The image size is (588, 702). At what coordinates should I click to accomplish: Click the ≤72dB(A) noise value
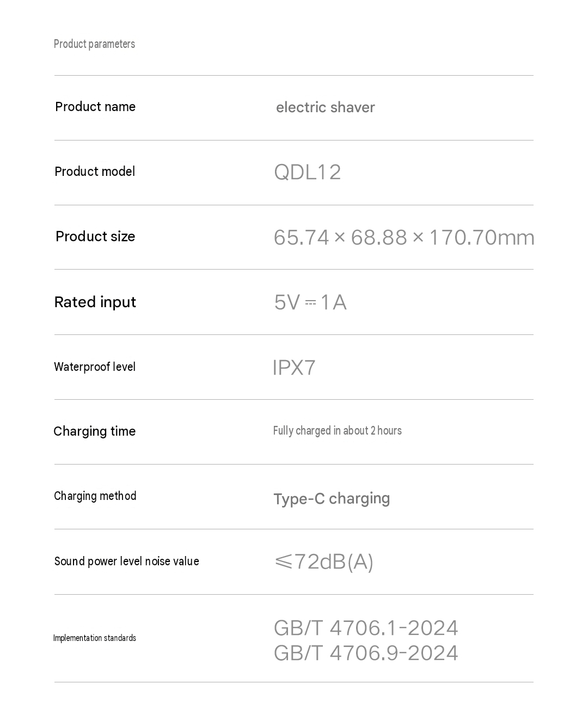[324, 561]
